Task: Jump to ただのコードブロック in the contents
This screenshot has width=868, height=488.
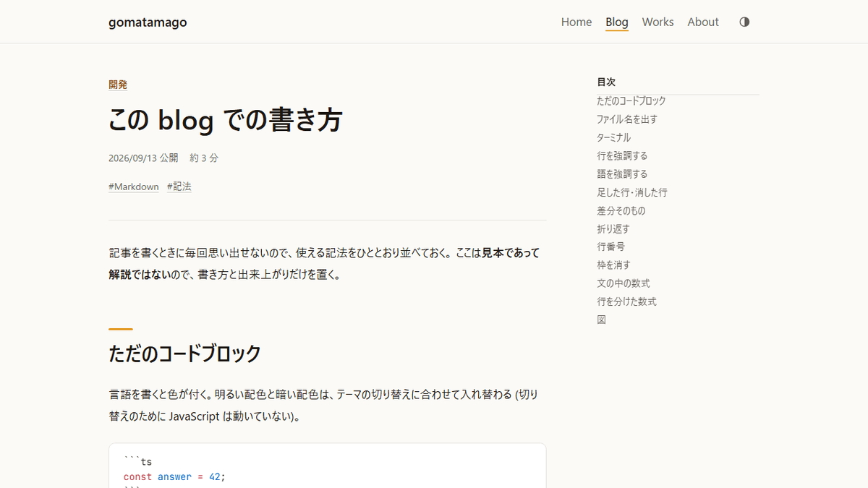Action: coord(631,101)
